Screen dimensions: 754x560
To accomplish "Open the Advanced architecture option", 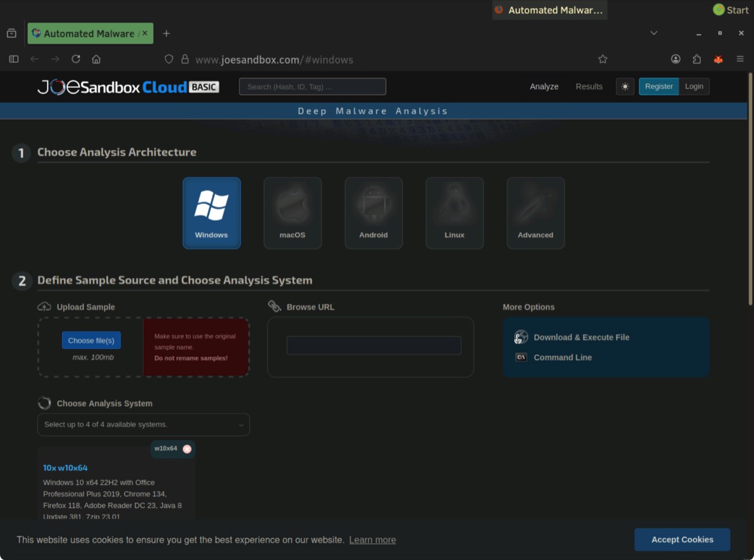I will coord(535,213).
